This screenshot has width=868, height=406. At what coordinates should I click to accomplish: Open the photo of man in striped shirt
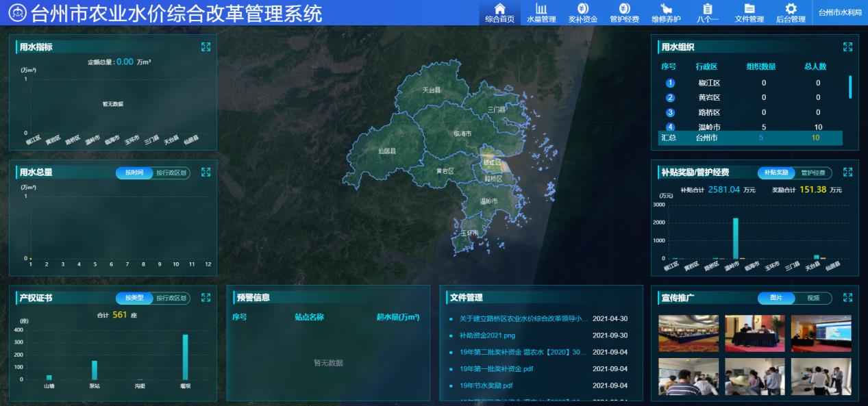[x=689, y=377]
